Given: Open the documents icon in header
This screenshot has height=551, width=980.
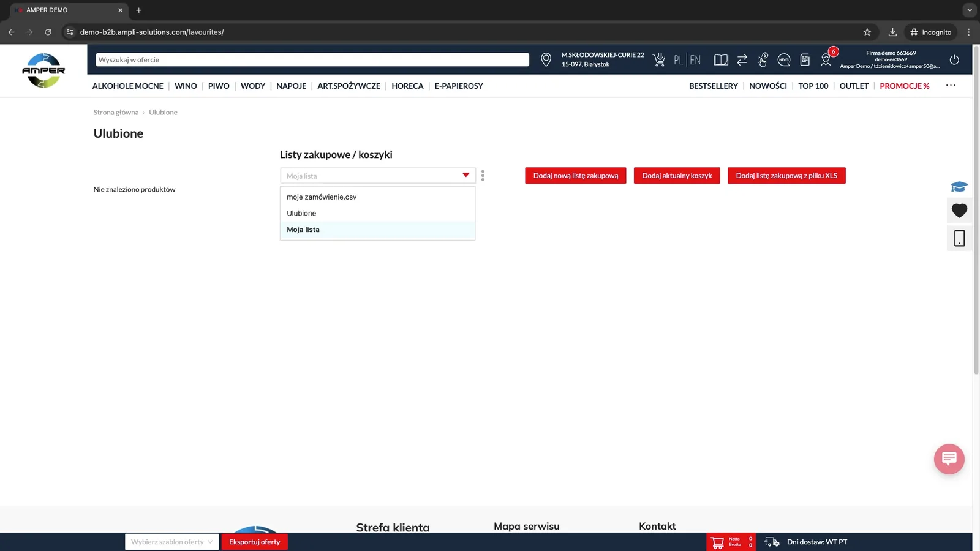Looking at the screenshot, I should coord(805,59).
